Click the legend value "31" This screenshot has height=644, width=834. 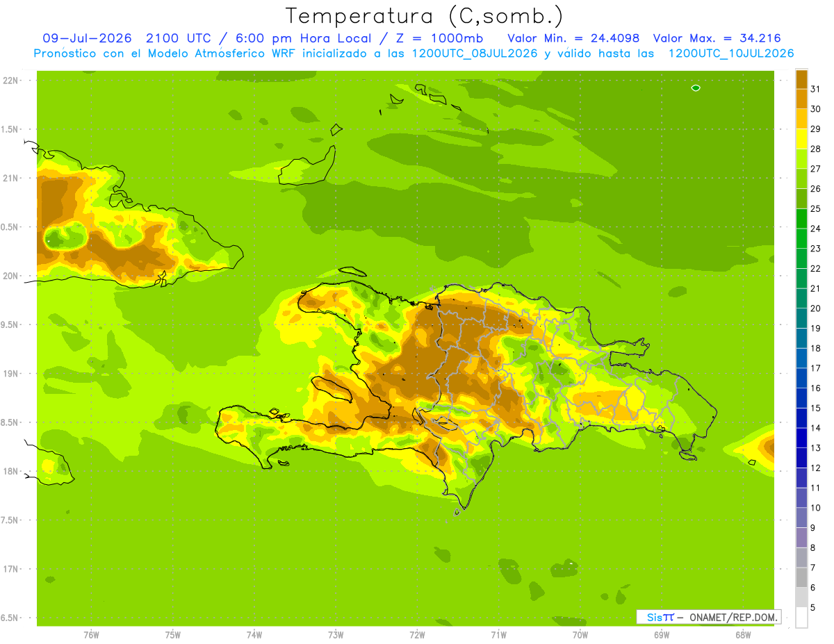(x=815, y=89)
